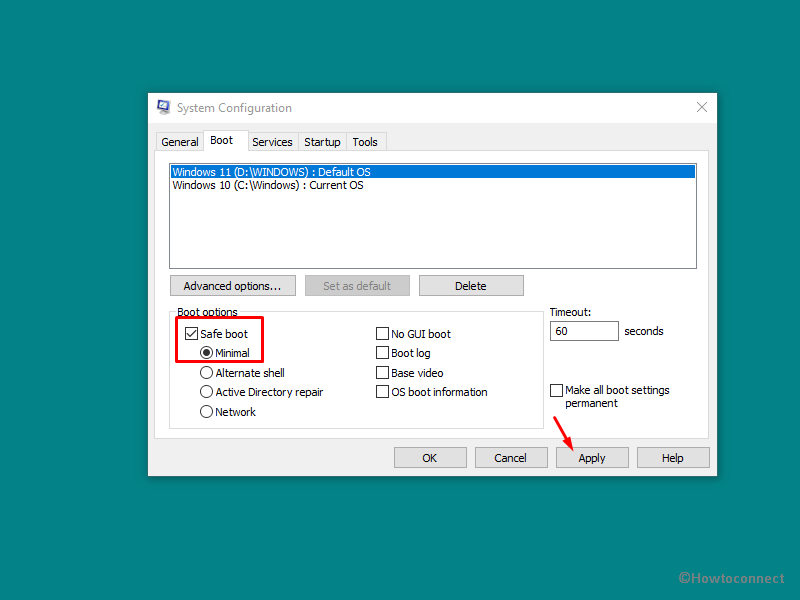Open Help for System Configuration
Image resolution: width=800 pixels, height=600 pixels.
(673, 458)
